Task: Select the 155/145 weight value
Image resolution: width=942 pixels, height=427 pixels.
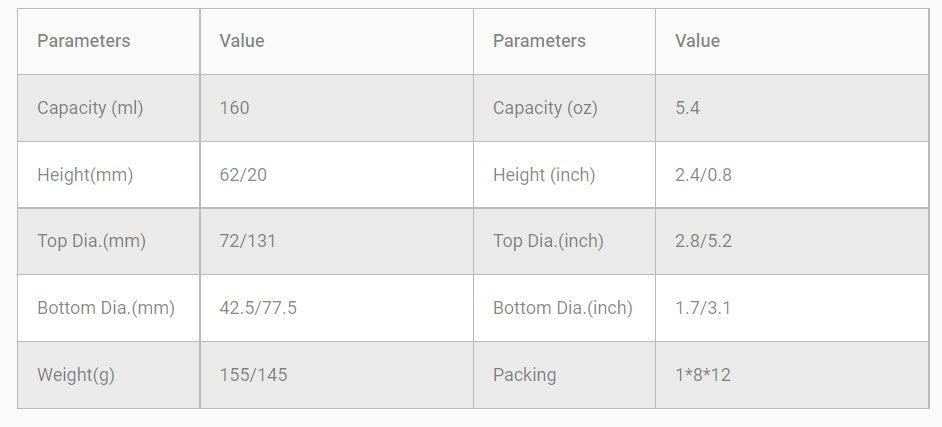Action: tap(253, 375)
